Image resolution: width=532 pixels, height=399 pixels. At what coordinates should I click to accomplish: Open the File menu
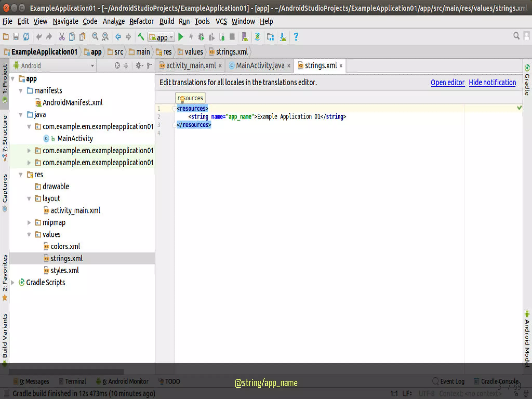(x=7, y=21)
